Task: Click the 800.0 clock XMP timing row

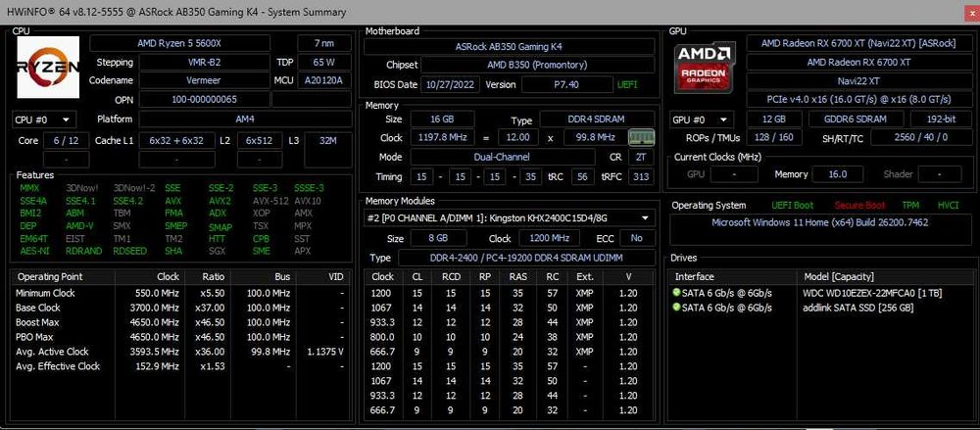Action: [510, 337]
